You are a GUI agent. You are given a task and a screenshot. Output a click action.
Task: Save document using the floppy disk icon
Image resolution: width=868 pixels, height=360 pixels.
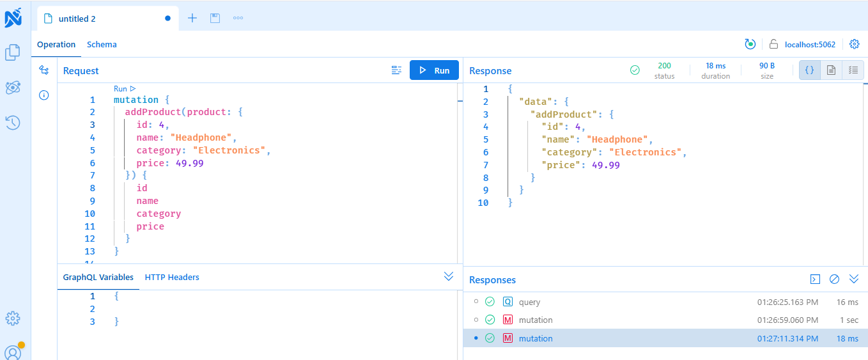(215, 18)
